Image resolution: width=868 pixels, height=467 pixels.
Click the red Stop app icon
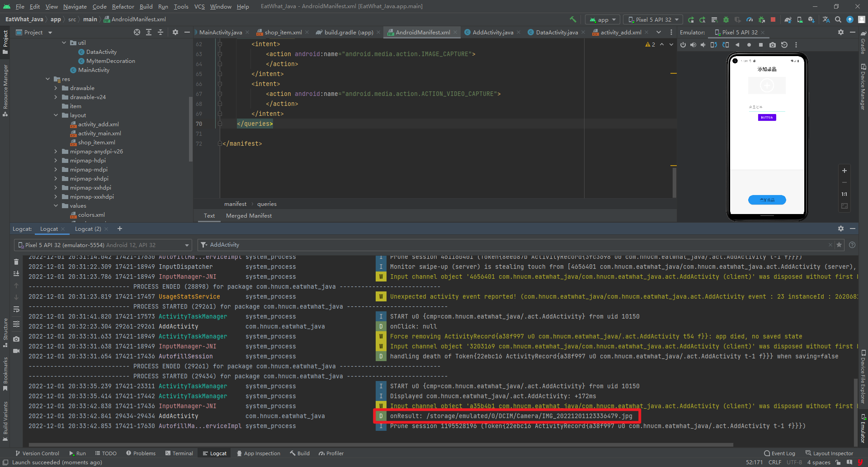click(773, 19)
